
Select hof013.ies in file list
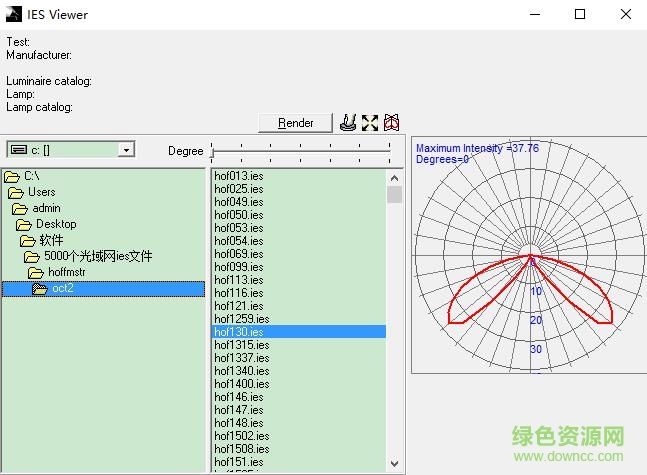238,176
